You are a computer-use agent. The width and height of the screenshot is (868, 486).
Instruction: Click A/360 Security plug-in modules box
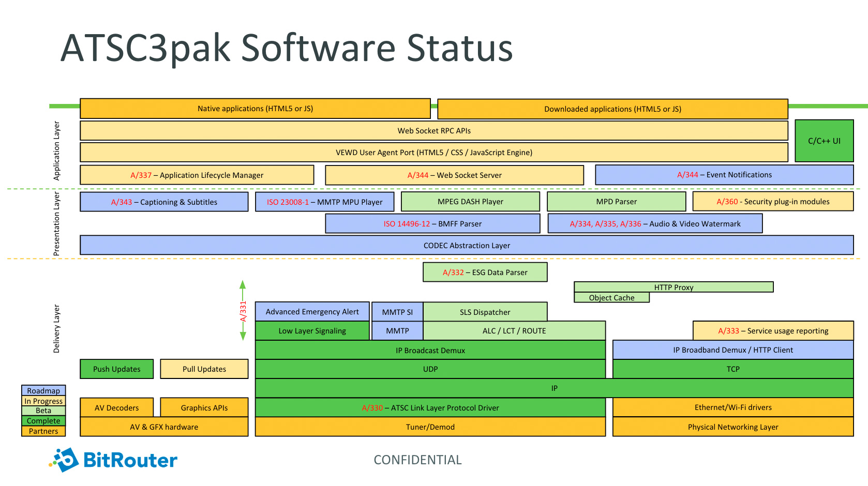pos(773,202)
